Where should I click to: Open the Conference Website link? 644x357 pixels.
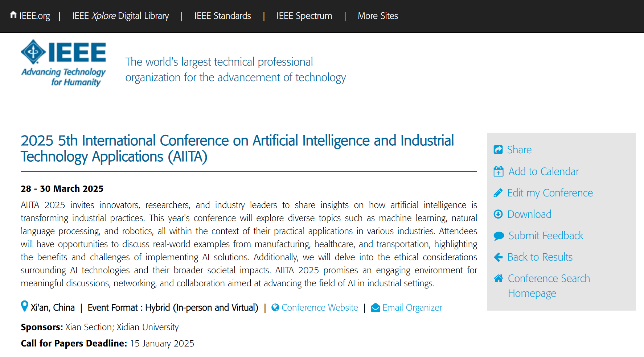click(320, 308)
